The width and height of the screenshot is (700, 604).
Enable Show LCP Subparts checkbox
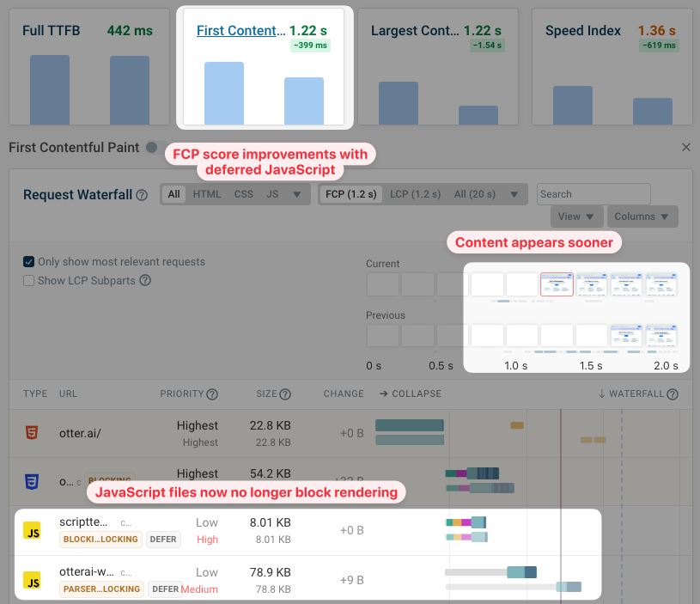(28, 280)
